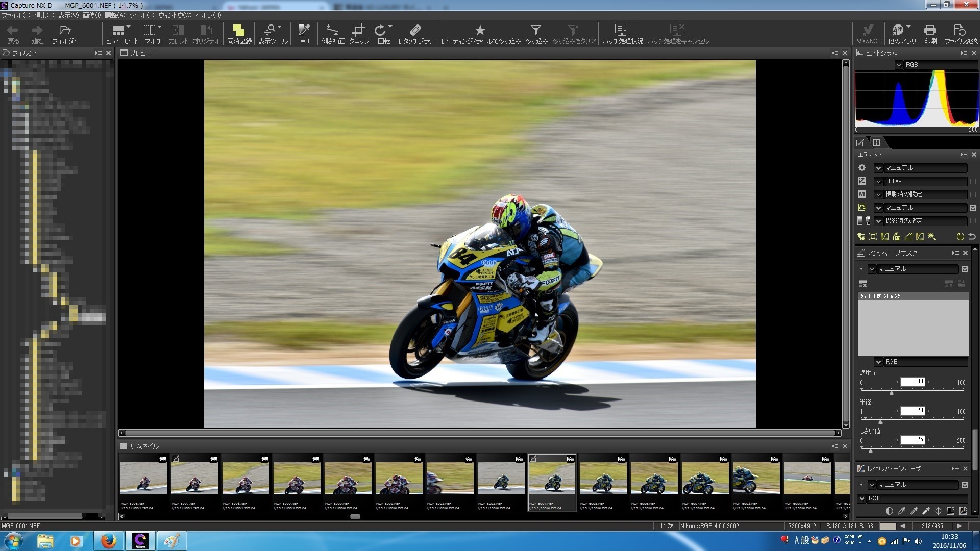Click the delete unsharp mask entry icon

(863, 284)
